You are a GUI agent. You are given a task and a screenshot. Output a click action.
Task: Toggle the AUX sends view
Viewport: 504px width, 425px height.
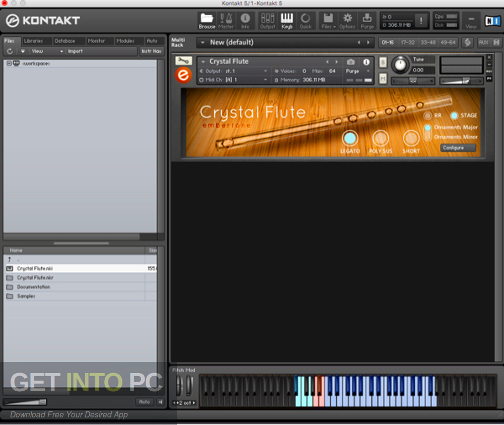(x=483, y=42)
